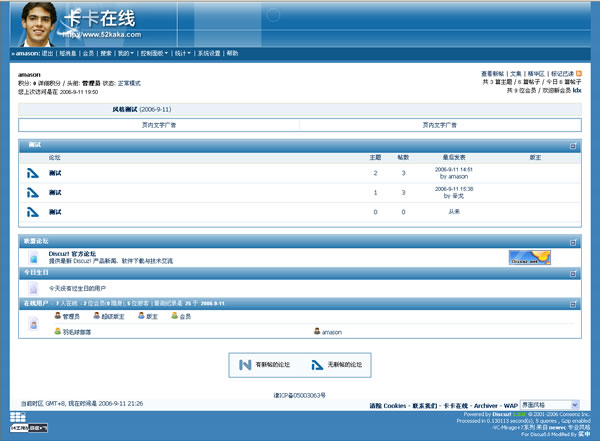Click the www.52kaka.com header URL
This screenshot has width=600, height=441.
(102, 34)
